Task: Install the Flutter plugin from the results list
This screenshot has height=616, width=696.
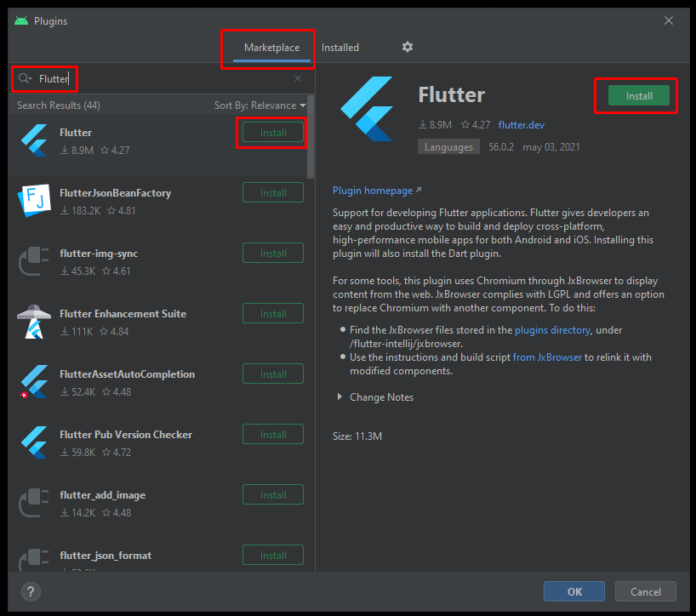Action: [273, 132]
